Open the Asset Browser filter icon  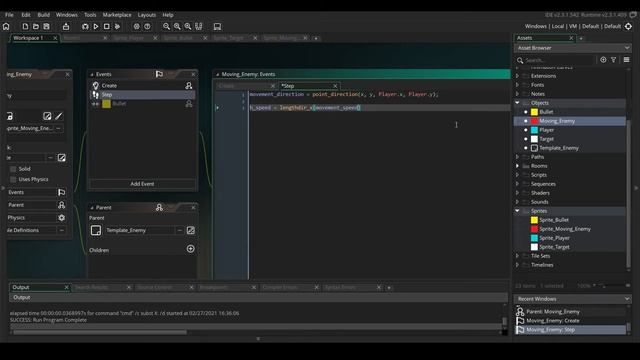coord(613,60)
